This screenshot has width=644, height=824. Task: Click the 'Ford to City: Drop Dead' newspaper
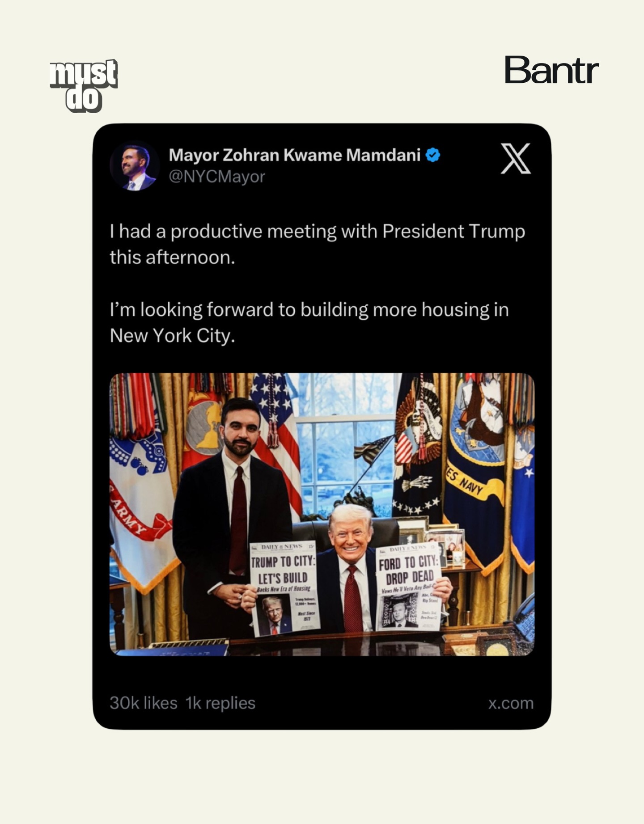pos(408,586)
